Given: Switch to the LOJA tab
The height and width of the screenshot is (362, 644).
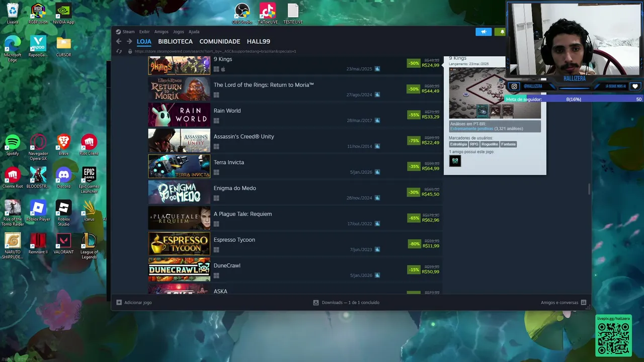Looking at the screenshot, I should (x=144, y=41).
